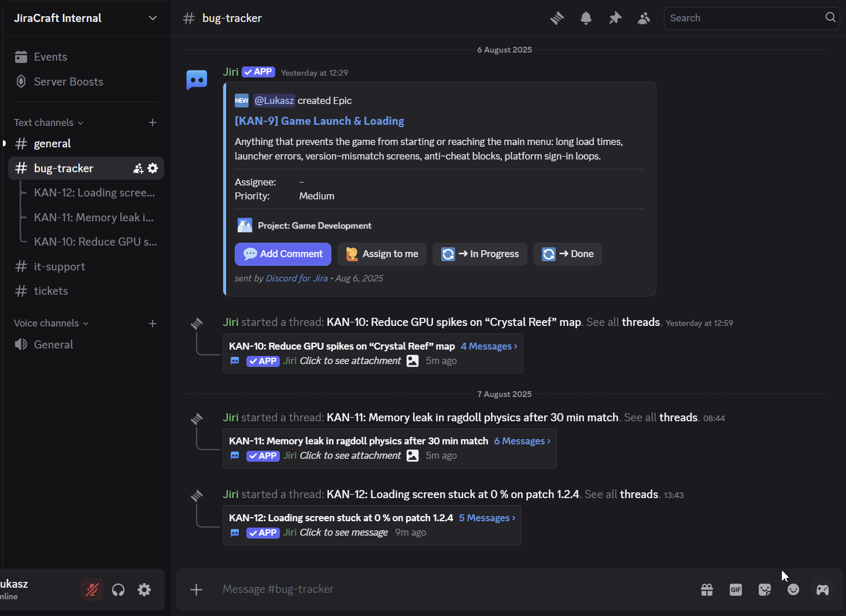The height and width of the screenshot is (616, 846).
Task: Collapse the Voice channels category
Action: [51, 323]
